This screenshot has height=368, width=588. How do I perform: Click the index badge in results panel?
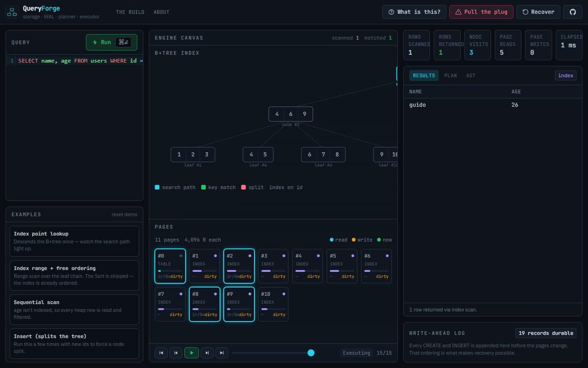566,75
